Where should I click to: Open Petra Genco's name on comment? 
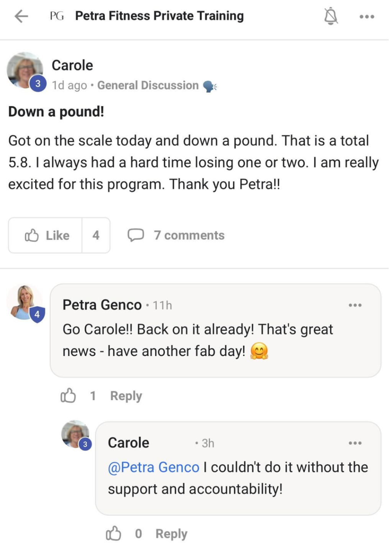(x=102, y=305)
